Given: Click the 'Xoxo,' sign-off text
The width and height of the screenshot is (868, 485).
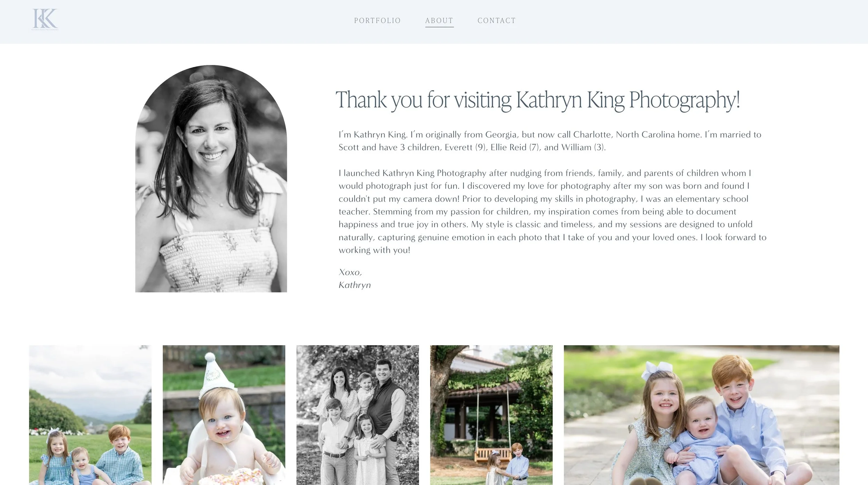Looking at the screenshot, I should [350, 272].
